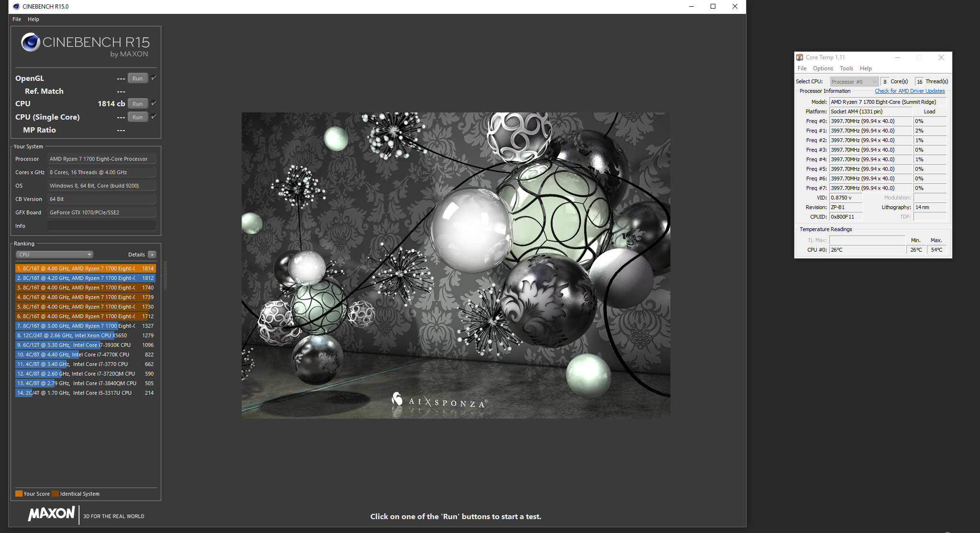
Task: Select ranking entry 2 at 4.20 GHz
Action: [x=85, y=278]
